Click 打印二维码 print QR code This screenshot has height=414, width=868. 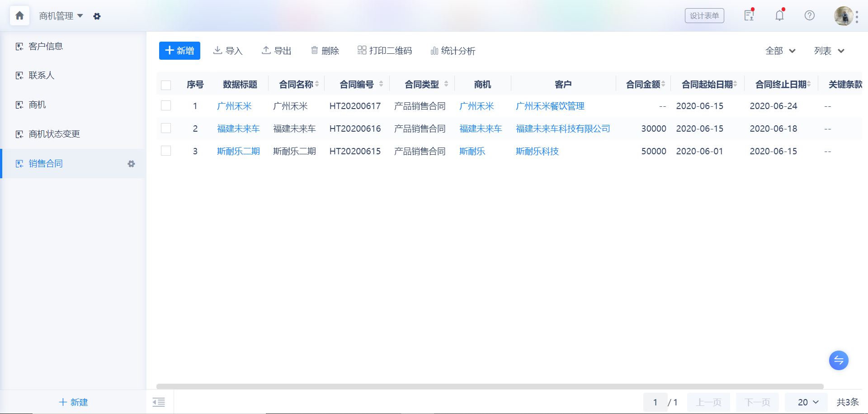click(385, 51)
